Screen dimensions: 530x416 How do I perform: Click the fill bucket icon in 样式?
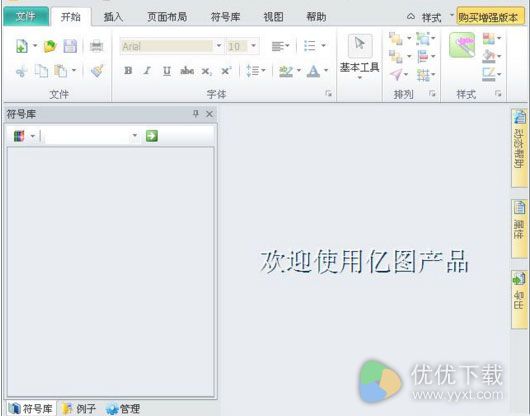pos(489,56)
